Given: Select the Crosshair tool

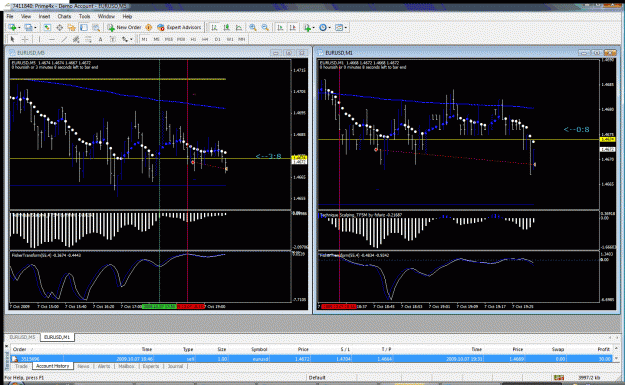Looking at the screenshot, I should click(25, 39).
